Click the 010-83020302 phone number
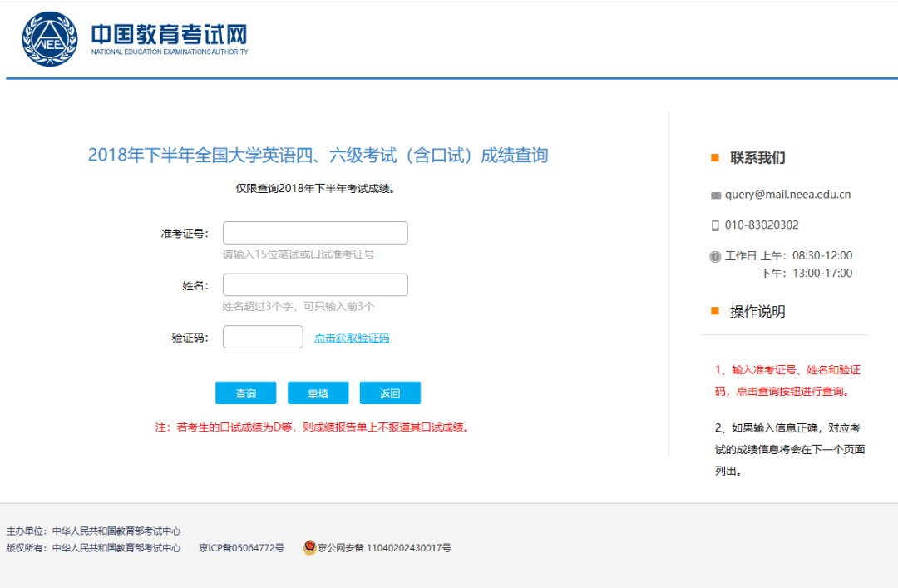Image resolution: width=898 pixels, height=588 pixels. coord(762,225)
